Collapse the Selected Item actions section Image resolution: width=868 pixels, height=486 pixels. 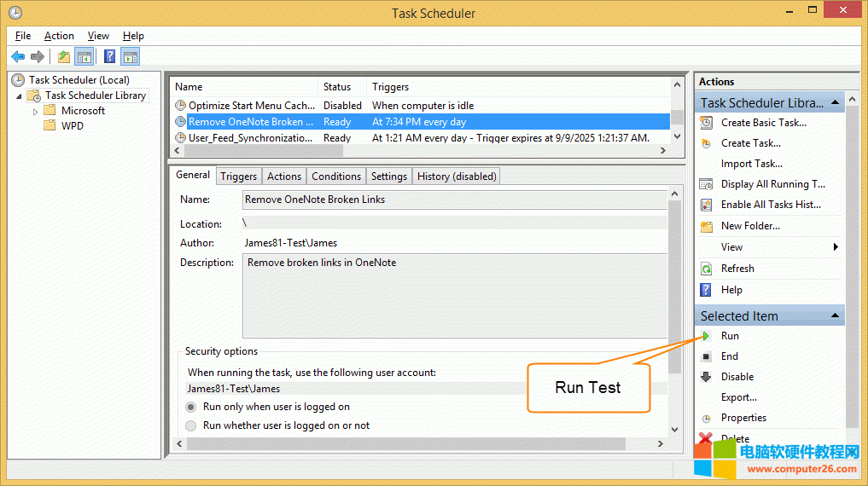tap(836, 316)
